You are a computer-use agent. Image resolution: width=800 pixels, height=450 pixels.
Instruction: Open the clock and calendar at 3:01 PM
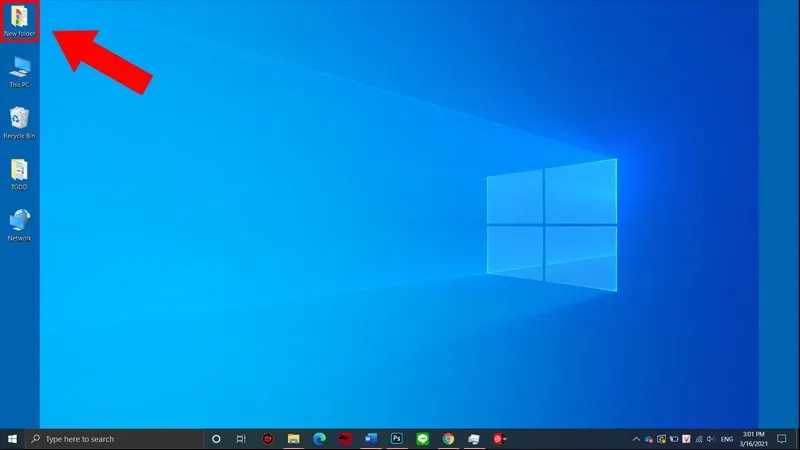pyautogui.click(x=754, y=439)
